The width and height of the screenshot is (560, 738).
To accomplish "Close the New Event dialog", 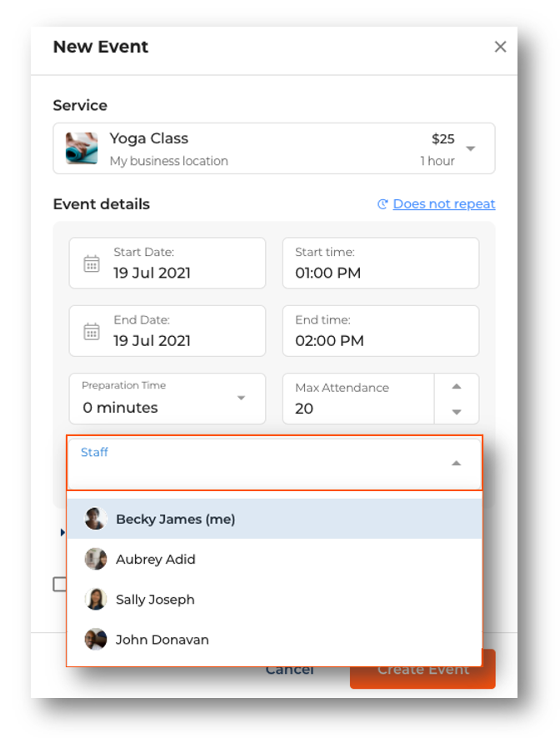I will tap(500, 47).
